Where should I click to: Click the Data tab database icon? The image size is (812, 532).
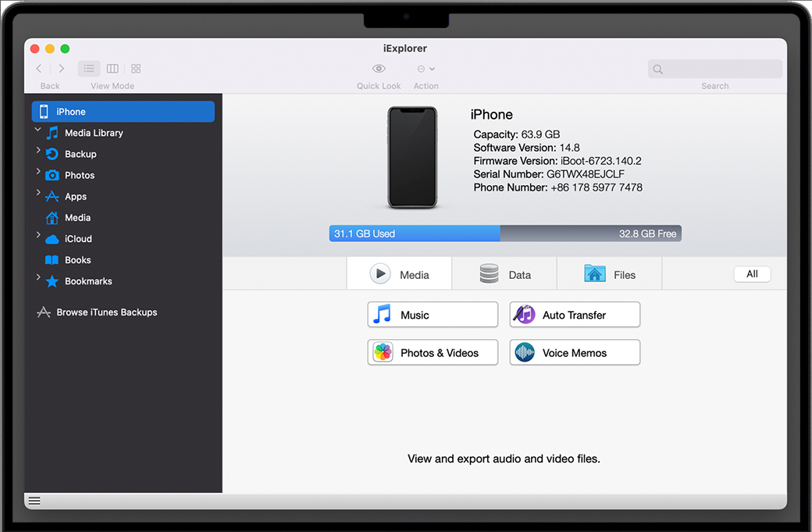pyautogui.click(x=489, y=273)
